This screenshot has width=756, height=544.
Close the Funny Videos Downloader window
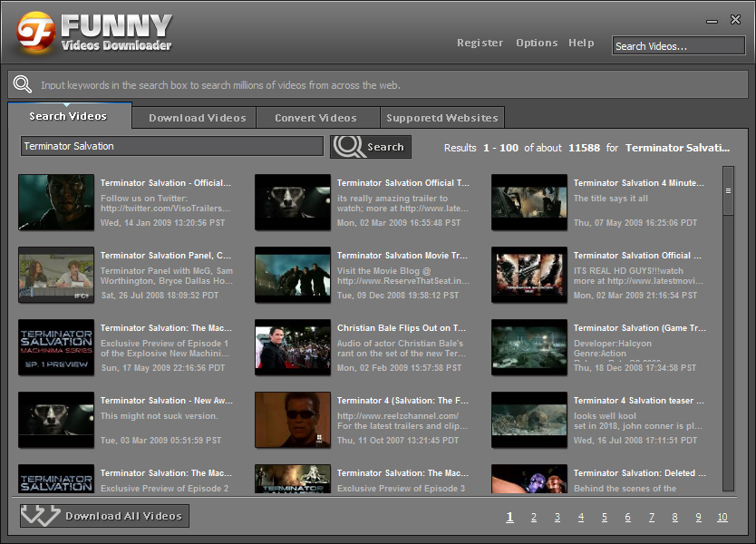735,20
